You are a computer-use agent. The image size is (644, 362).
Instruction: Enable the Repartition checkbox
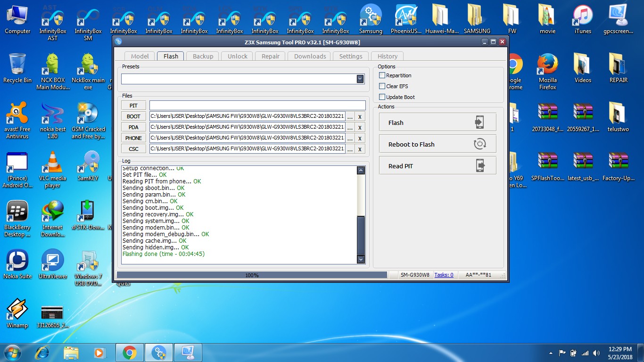point(382,75)
